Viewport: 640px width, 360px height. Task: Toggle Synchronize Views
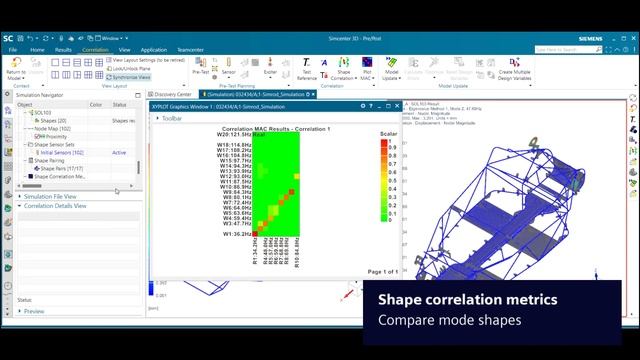coord(129,77)
